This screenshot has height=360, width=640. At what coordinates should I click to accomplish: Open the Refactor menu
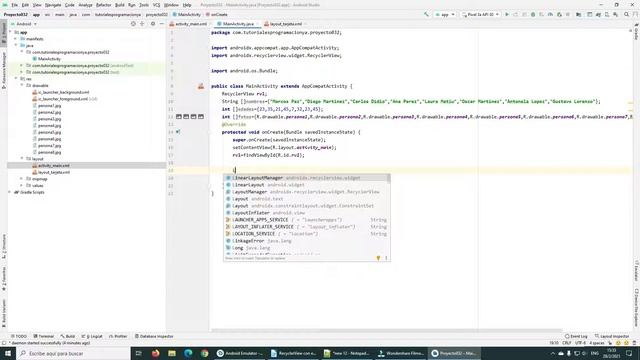[103, 5]
